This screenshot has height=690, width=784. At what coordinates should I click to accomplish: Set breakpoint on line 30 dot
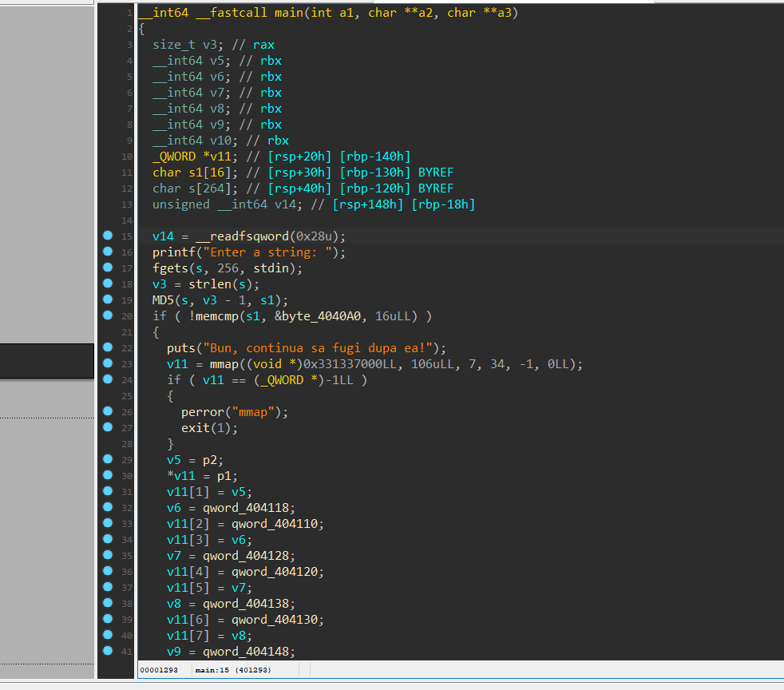pos(108,475)
